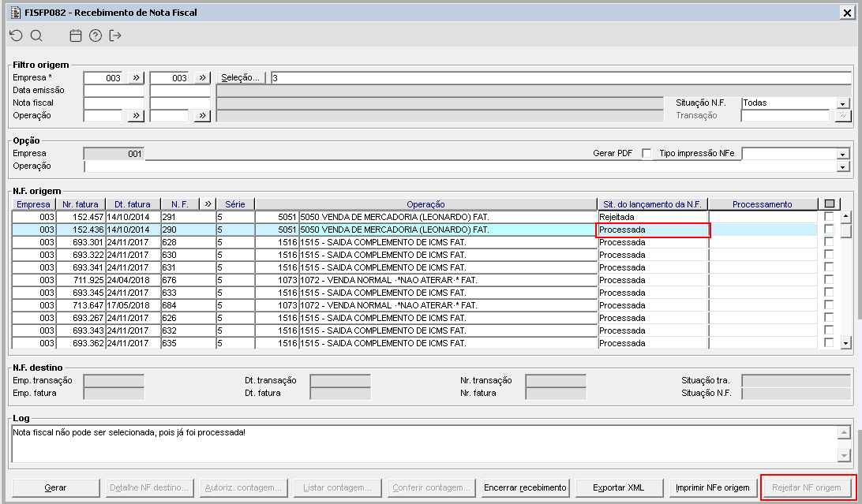
Task: Click the Gerar button
Action: [x=55, y=487]
